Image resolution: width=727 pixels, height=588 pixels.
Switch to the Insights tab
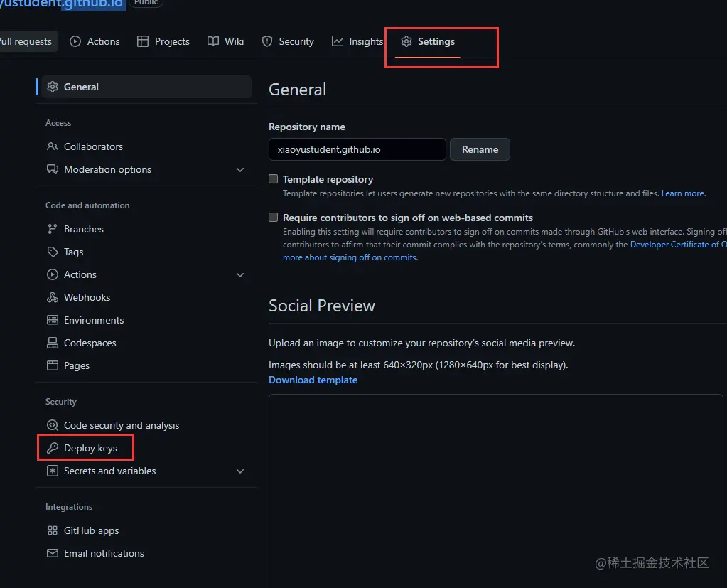(357, 41)
